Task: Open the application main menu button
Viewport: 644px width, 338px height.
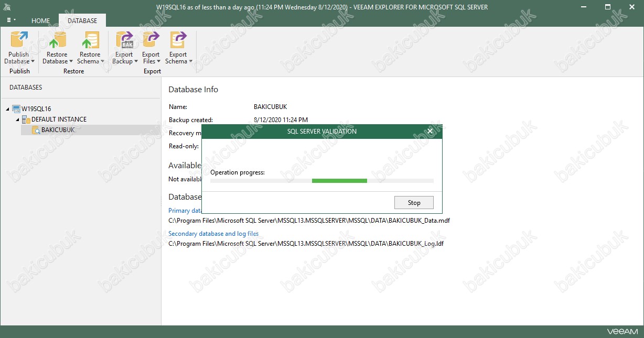Action: (x=11, y=20)
